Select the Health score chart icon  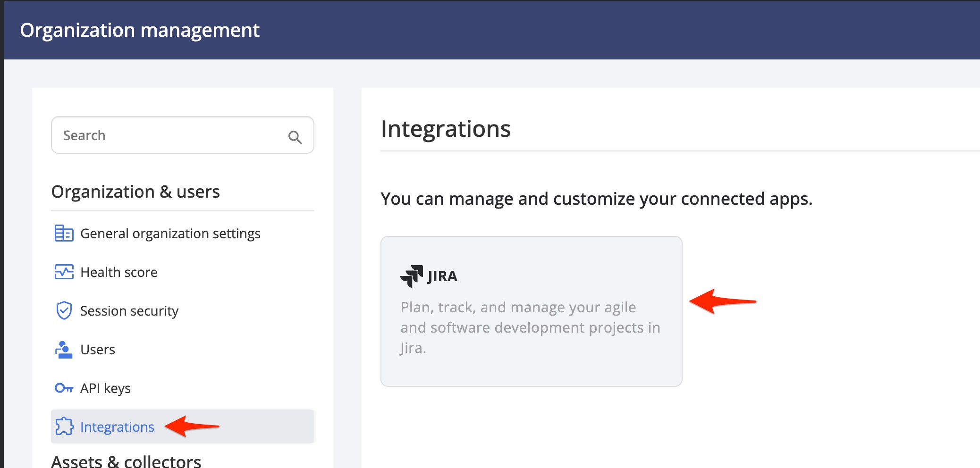65,272
